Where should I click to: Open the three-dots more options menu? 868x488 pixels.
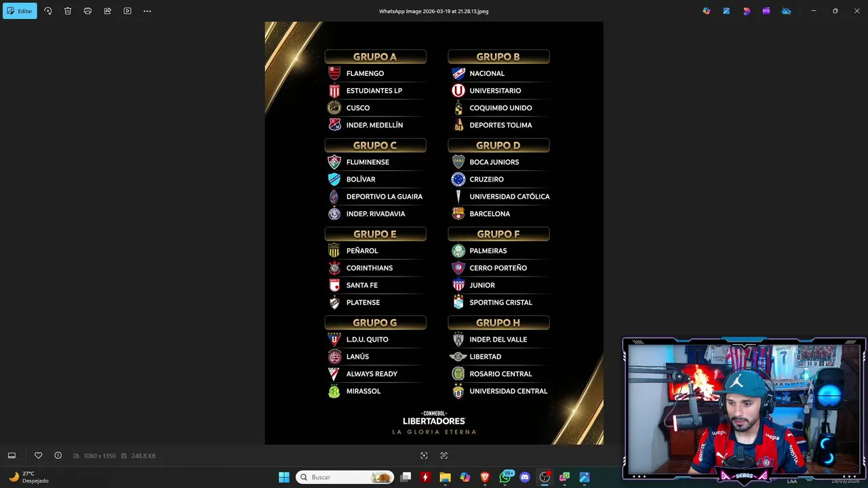coord(147,11)
